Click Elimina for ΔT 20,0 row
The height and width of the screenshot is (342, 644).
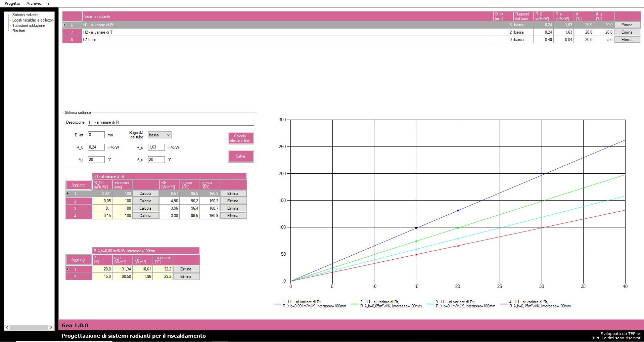[186, 269]
